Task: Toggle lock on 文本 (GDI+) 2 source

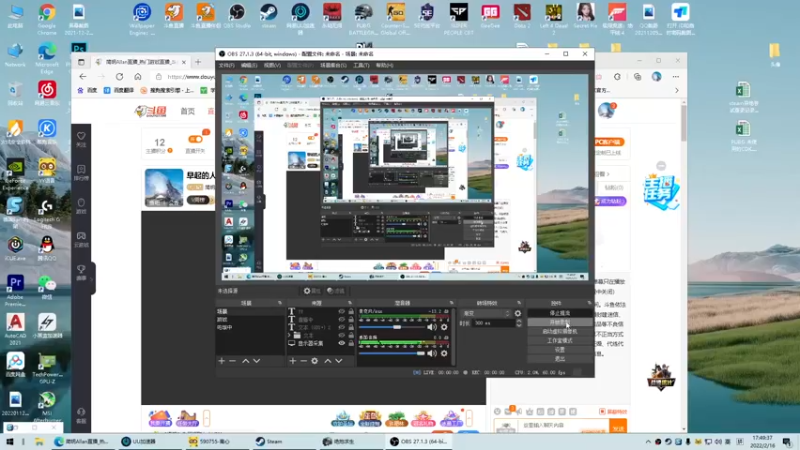Action: click(351, 327)
